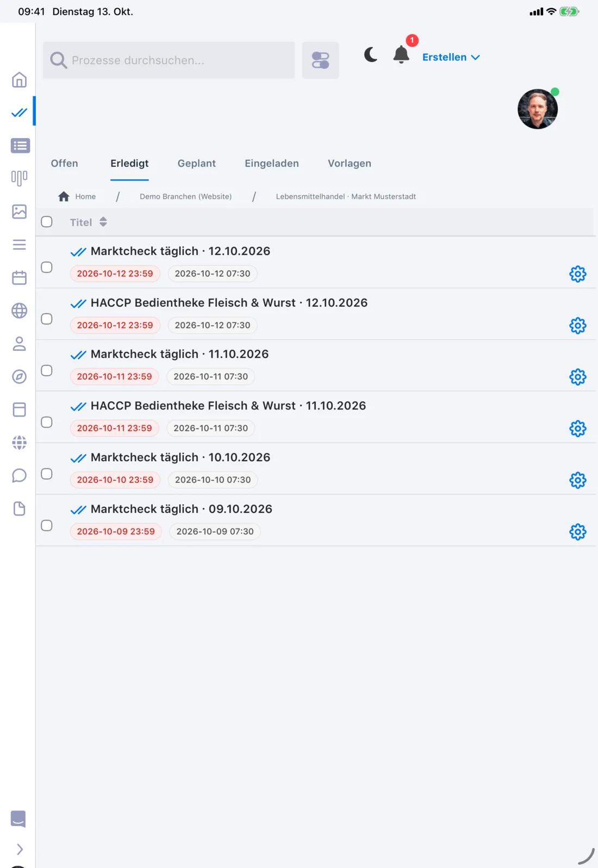Open notifications via the bell icon

coord(401,55)
